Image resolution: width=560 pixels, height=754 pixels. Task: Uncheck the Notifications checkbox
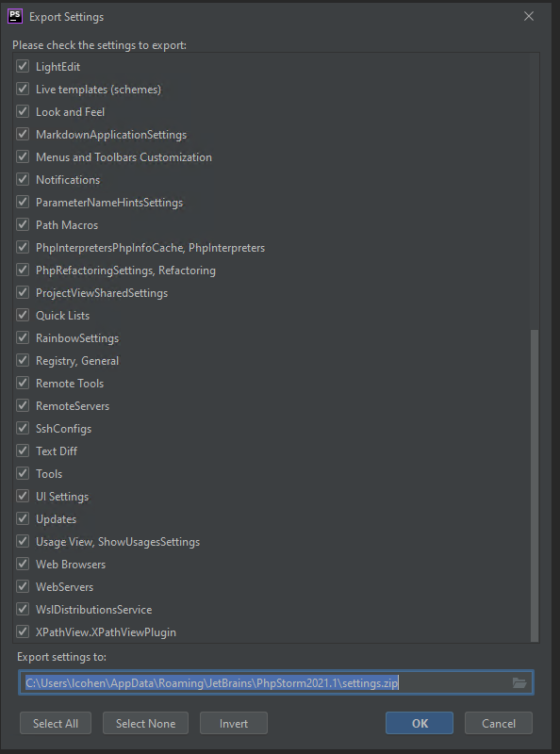click(23, 179)
